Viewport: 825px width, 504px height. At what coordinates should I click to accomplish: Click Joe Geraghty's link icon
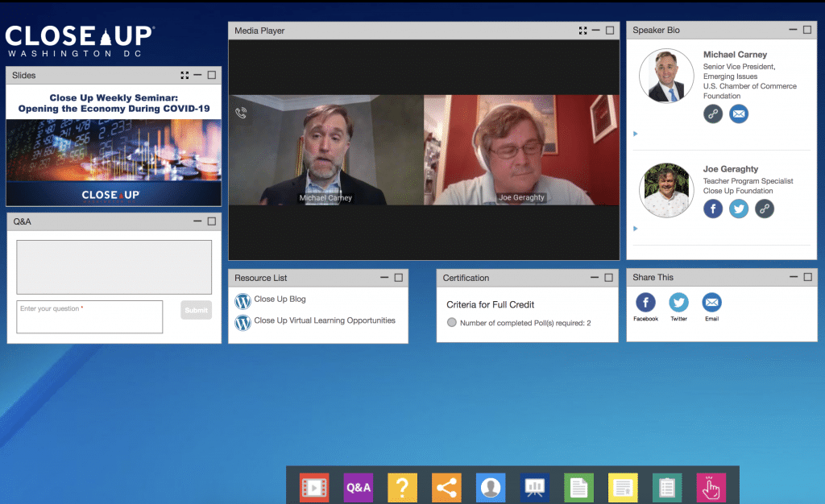[765, 209]
